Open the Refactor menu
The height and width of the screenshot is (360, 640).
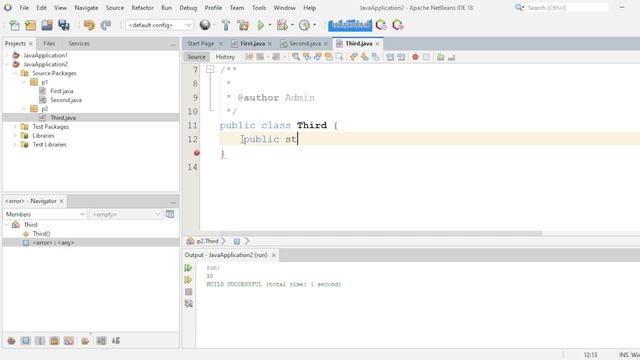tap(142, 8)
